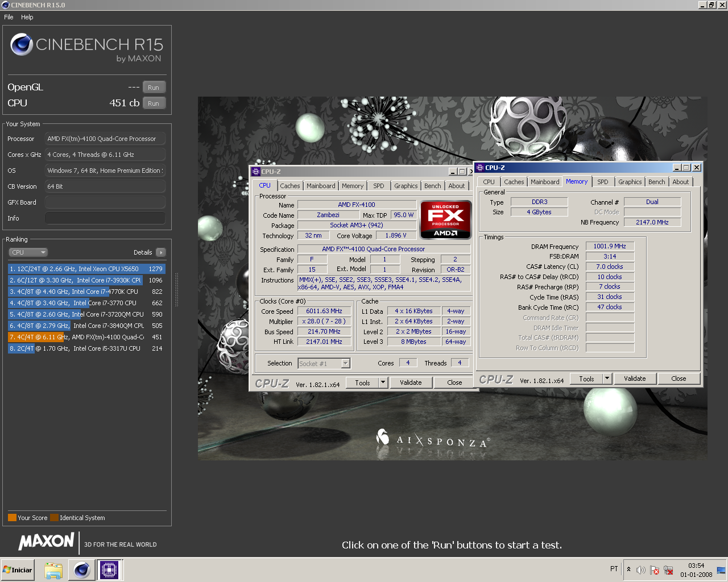The width and height of the screenshot is (728, 582).
Task: Select CPU tab in back CPU-Z window
Action: coord(265,185)
